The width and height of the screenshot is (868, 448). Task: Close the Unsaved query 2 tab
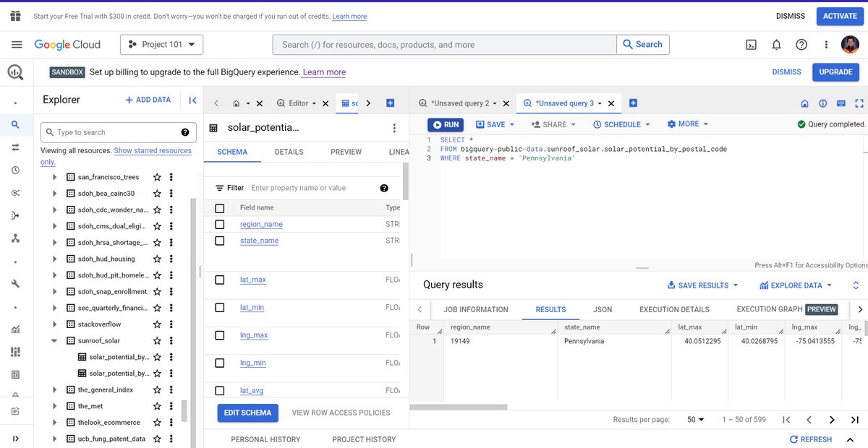tap(506, 103)
